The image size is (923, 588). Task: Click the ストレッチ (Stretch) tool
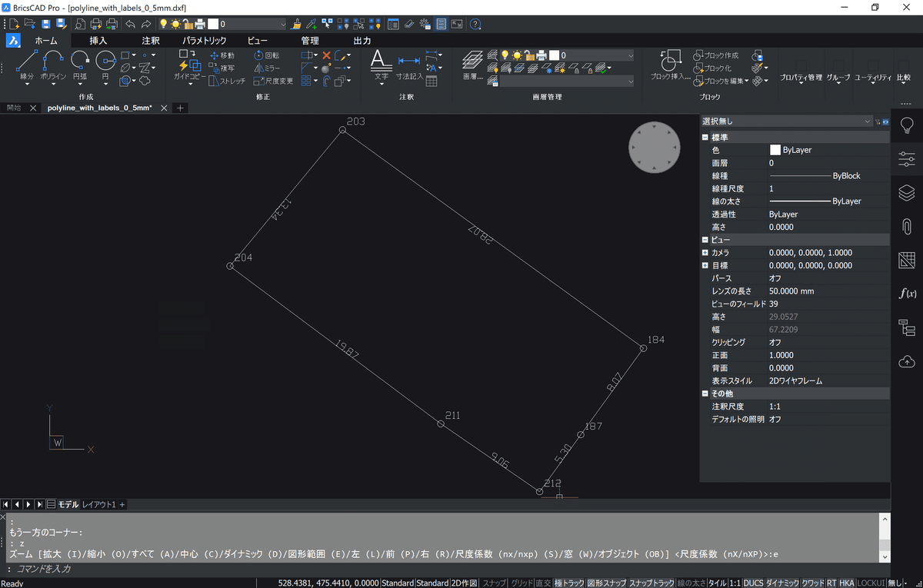click(x=228, y=81)
